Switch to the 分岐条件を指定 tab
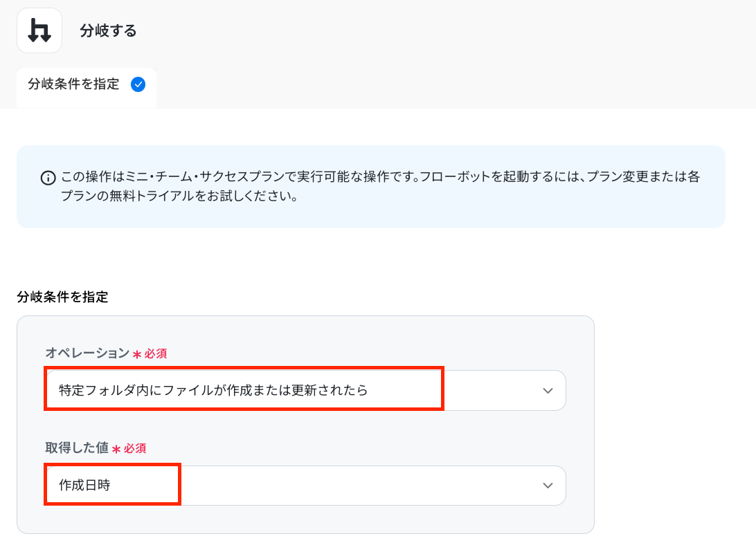The width and height of the screenshot is (756, 552). click(74, 84)
